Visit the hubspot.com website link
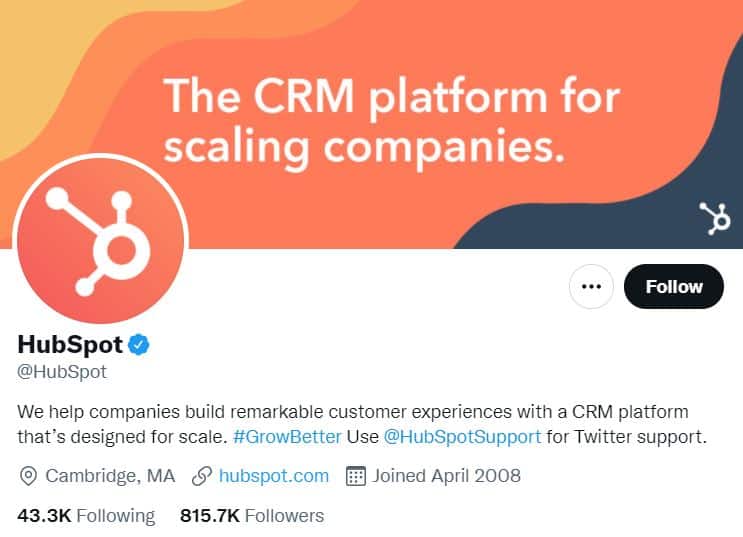The image size is (743, 537). tap(274, 475)
